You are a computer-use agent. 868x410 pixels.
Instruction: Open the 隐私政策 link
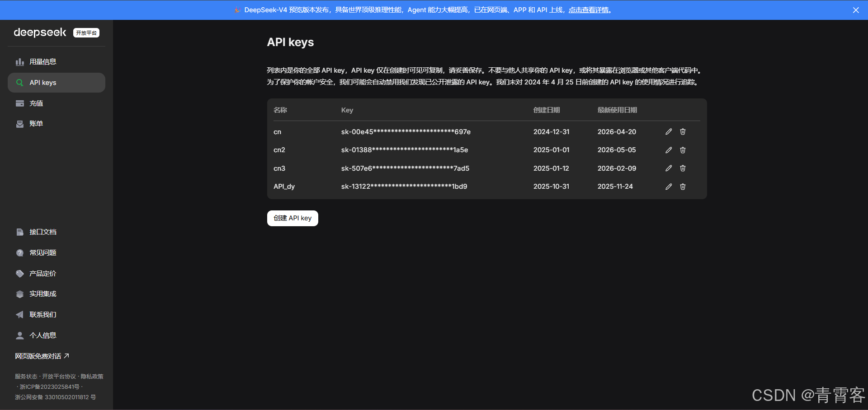[92, 377]
